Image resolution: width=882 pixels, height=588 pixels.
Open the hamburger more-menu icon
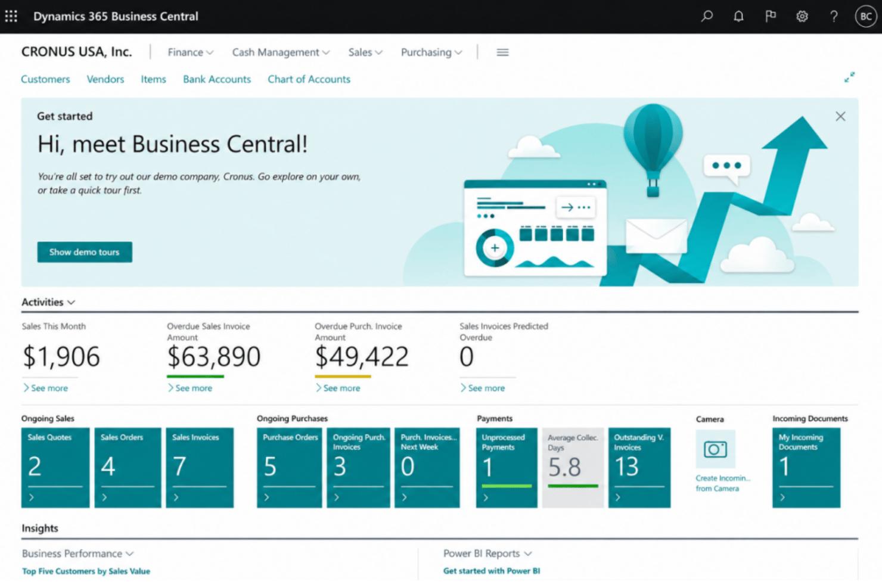tap(502, 52)
